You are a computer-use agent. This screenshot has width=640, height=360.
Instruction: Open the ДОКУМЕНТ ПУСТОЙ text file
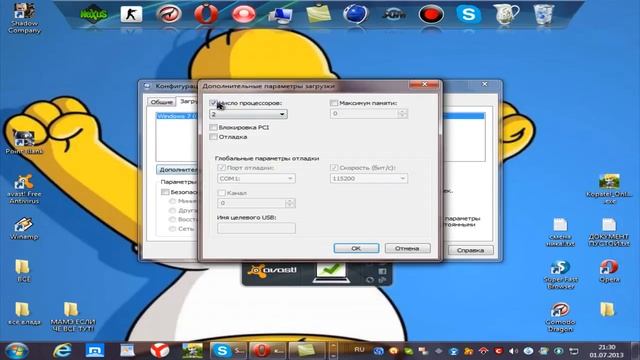click(609, 232)
